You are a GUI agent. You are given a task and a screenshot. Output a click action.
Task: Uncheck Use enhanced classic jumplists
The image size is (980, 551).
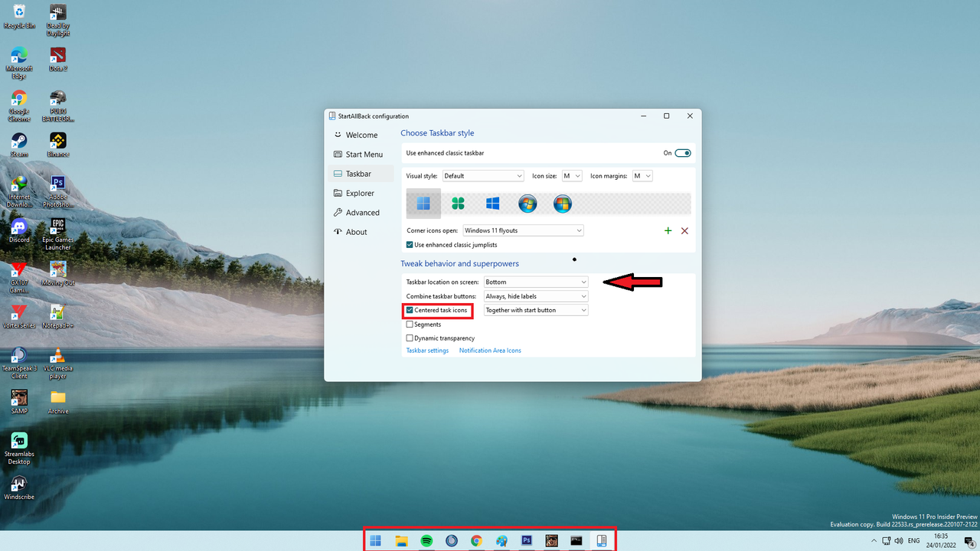410,245
